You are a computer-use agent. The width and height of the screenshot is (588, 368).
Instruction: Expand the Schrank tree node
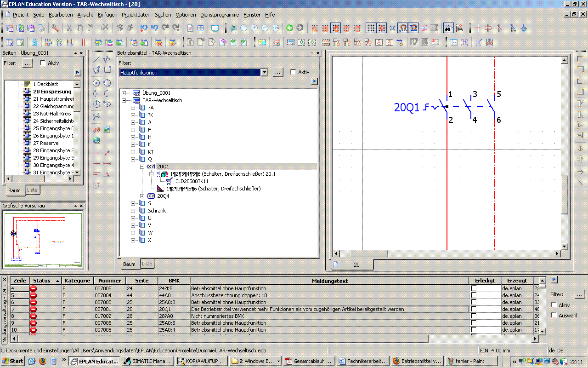click(x=133, y=211)
